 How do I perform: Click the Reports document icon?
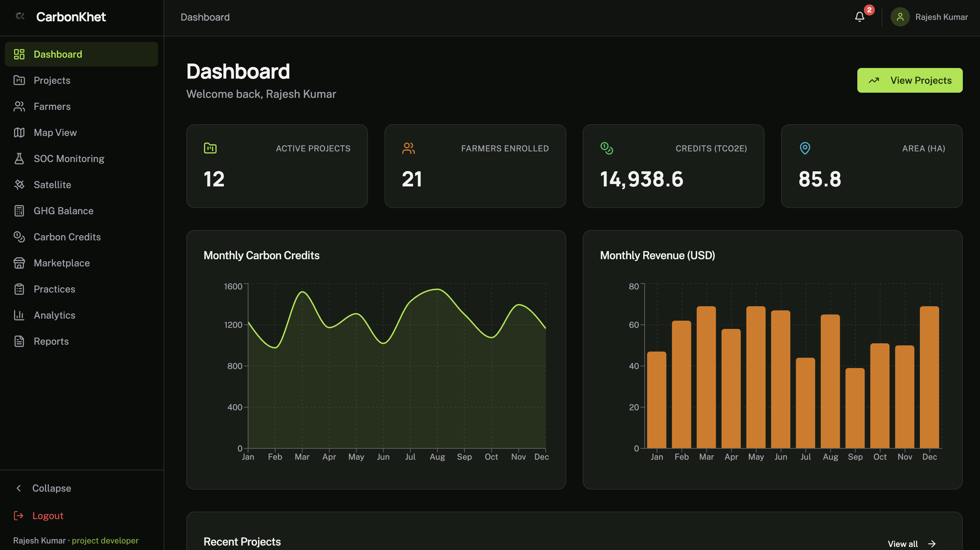(x=19, y=341)
